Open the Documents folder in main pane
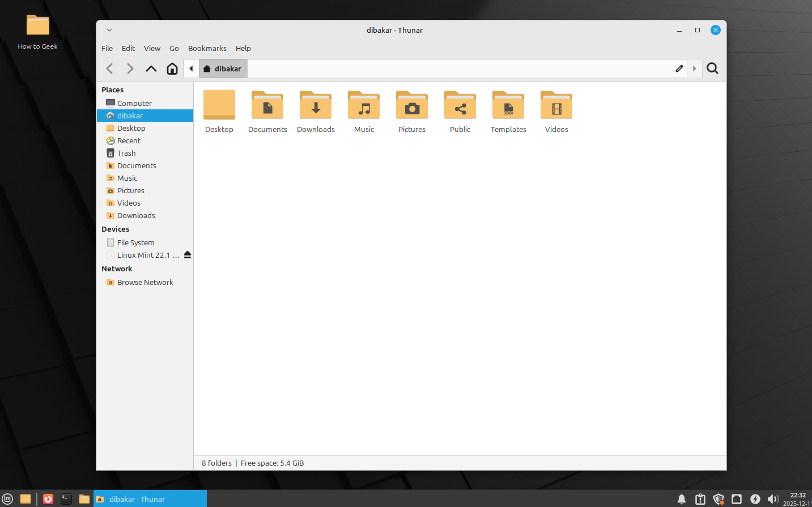812x507 pixels. click(x=267, y=111)
